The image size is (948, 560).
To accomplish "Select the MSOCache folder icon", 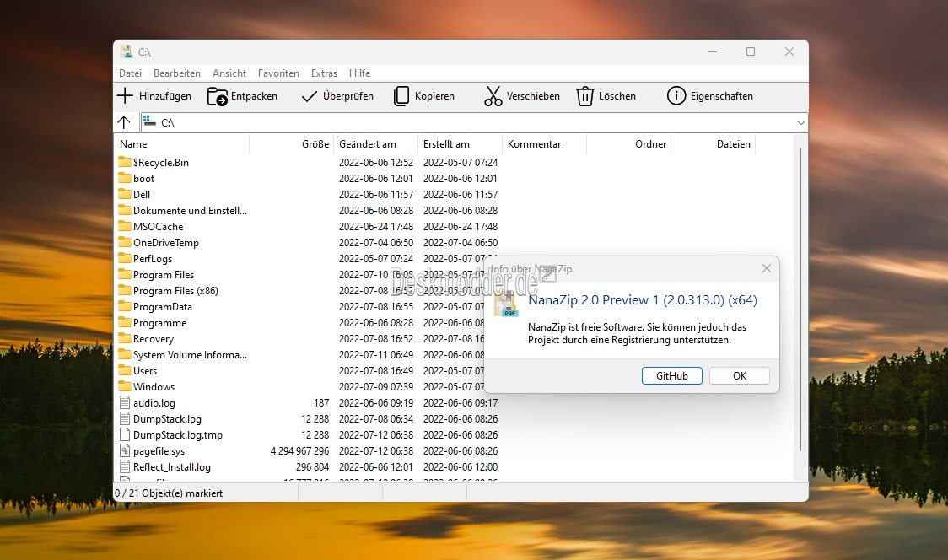I will click(x=125, y=225).
